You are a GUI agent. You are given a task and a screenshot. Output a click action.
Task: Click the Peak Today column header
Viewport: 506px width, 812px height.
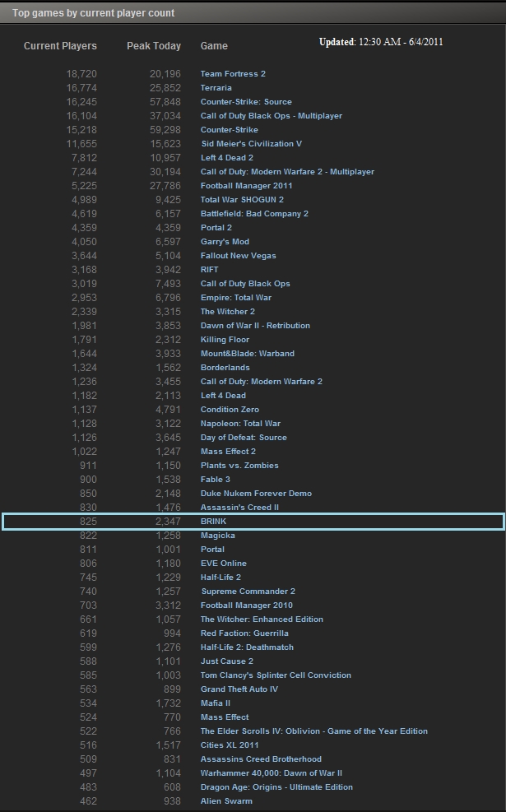(154, 46)
